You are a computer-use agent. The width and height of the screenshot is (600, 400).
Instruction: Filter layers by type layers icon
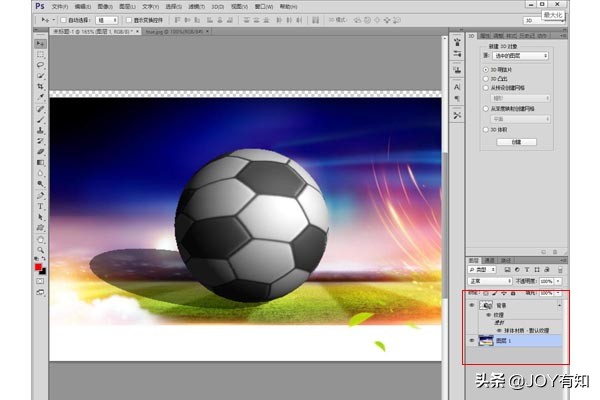[x=527, y=270]
